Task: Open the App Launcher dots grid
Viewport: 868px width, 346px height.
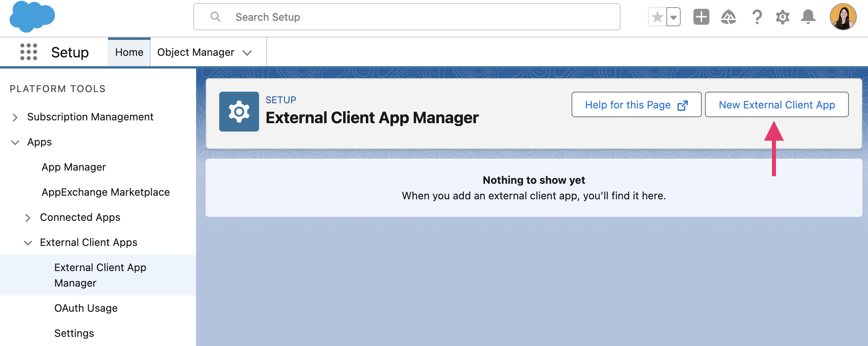Action: pos(29,52)
